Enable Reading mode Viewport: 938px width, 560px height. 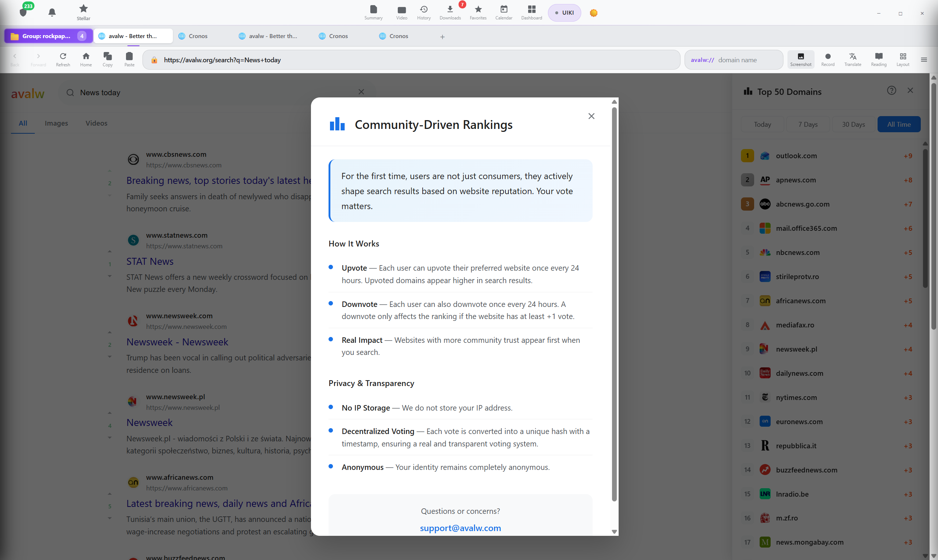click(878, 59)
